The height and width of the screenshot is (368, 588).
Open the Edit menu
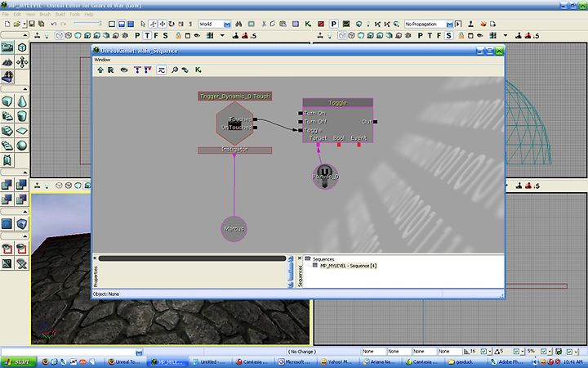click(17, 14)
